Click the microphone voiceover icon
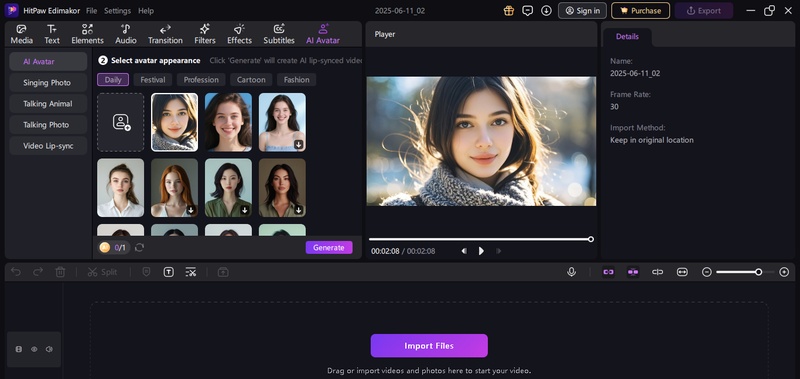The height and width of the screenshot is (379, 800). [x=571, y=272]
